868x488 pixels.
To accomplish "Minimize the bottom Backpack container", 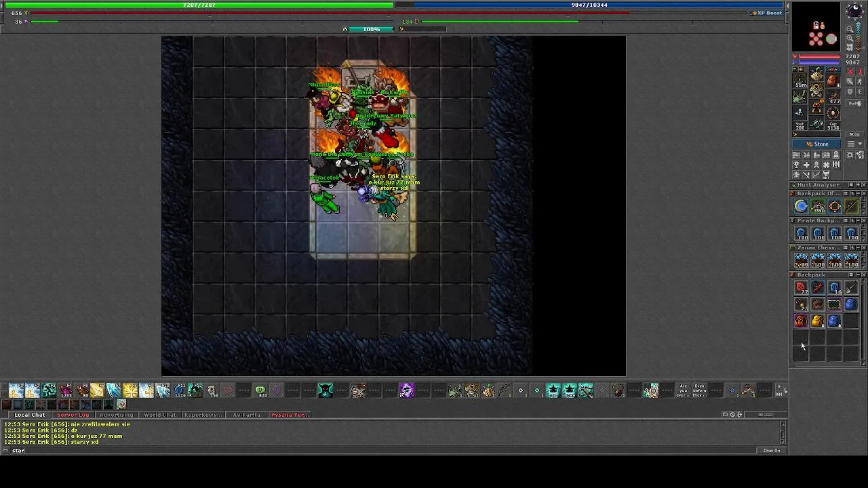I will click(858, 275).
